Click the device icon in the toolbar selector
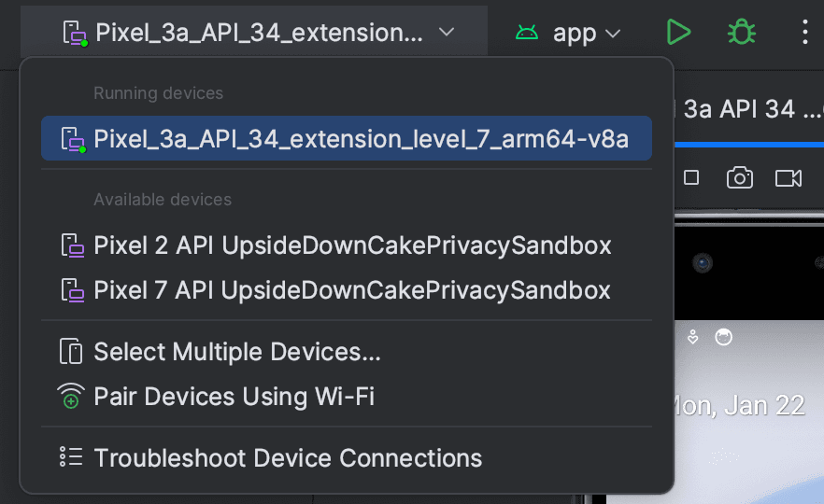The image size is (824, 504). (75, 33)
